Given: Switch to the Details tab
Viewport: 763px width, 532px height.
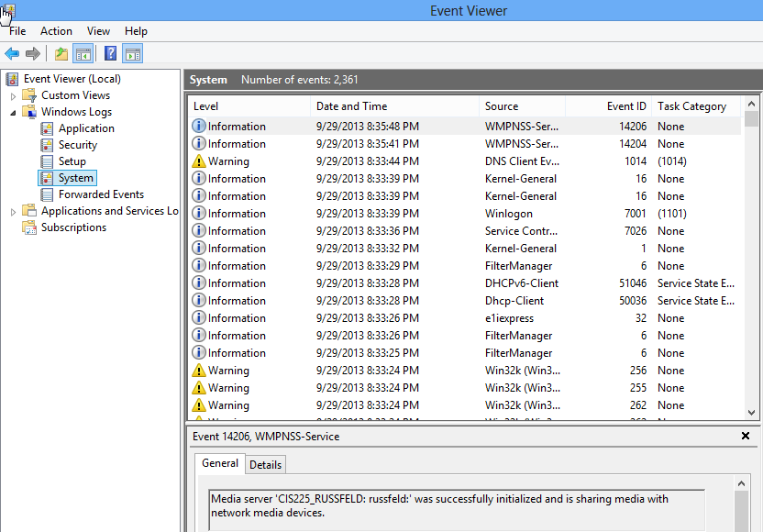Looking at the screenshot, I should click(265, 464).
